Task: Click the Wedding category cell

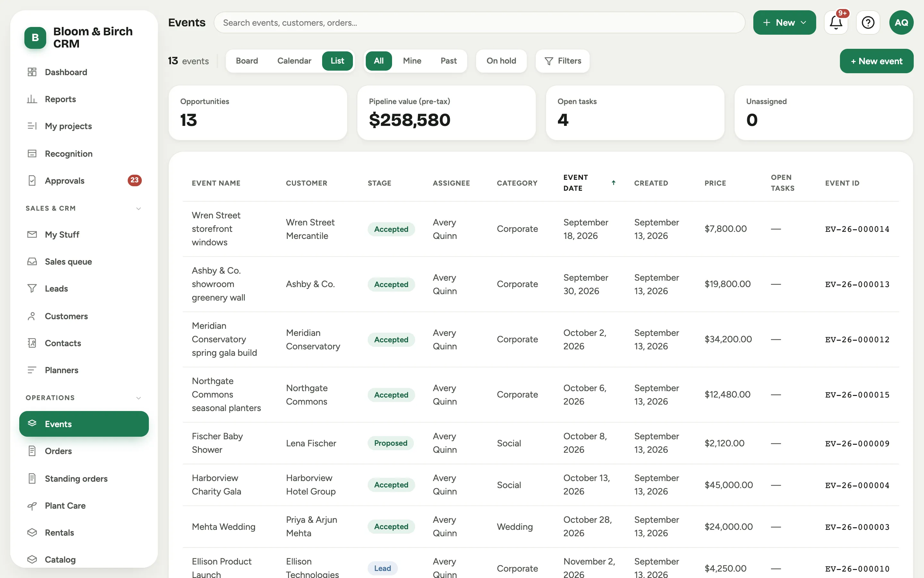Action: (x=515, y=526)
